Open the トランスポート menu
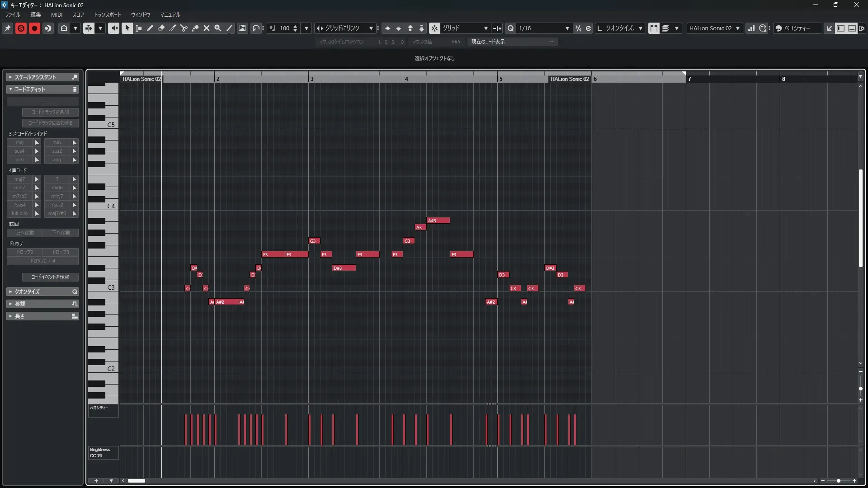The height and width of the screenshot is (488, 868). pos(108,15)
